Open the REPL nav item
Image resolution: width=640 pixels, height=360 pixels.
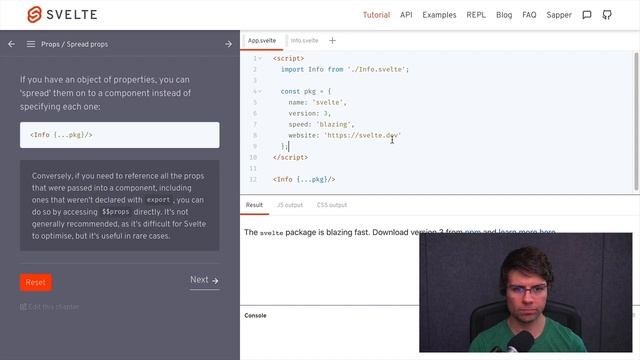476,15
